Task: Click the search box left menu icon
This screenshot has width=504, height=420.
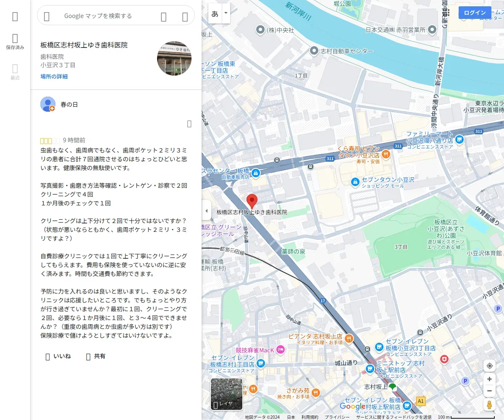Action: [x=47, y=16]
